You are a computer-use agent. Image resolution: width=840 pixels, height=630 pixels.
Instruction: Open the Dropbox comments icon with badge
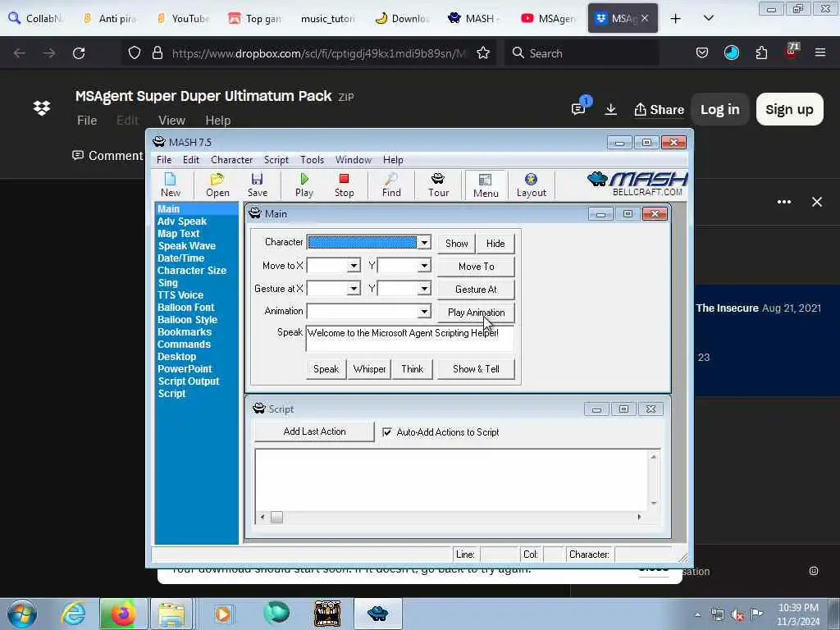click(x=580, y=107)
